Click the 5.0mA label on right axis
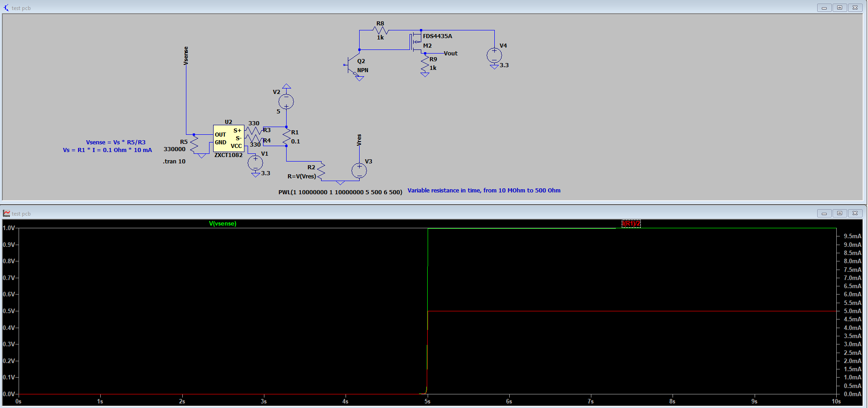The image size is (868, 408). (852, 311)
